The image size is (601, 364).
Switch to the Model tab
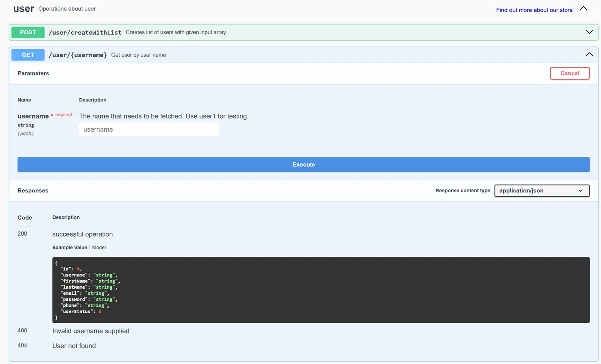pos(99,247)
